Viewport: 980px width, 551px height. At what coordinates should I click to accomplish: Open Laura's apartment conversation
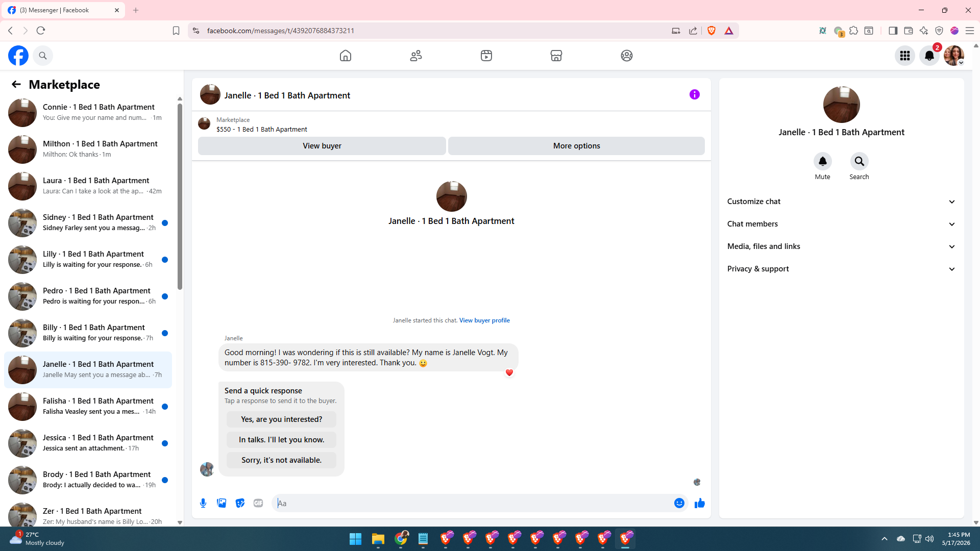tap(88, 186)
